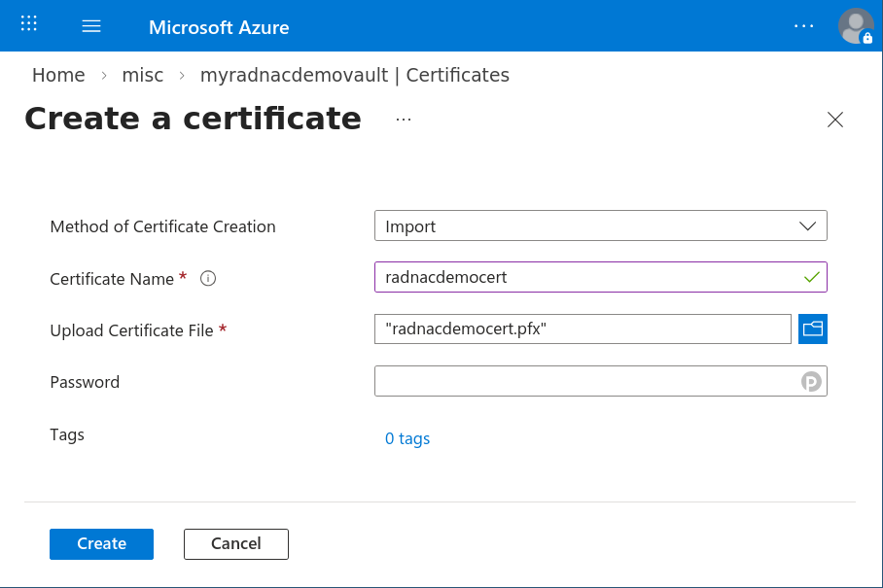Go to Home breadcrumb
The width and height of the screenshot is (883, 588).
[58, 75]
